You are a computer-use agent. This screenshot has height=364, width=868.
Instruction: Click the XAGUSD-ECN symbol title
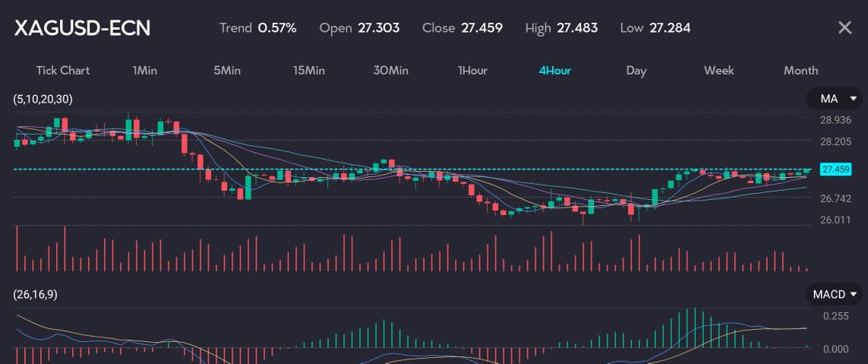click(83, 29)
